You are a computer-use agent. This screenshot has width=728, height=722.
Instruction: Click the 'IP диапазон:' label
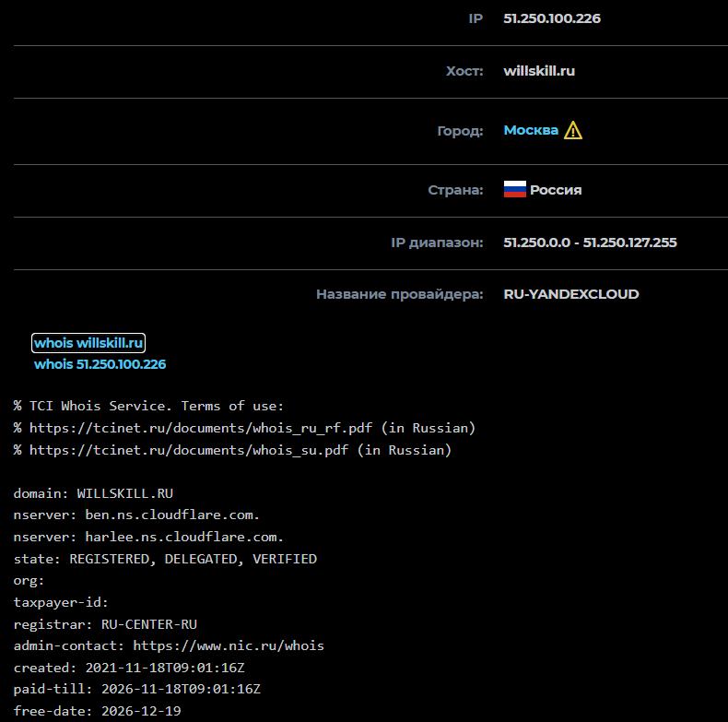(x=437, y=243)
